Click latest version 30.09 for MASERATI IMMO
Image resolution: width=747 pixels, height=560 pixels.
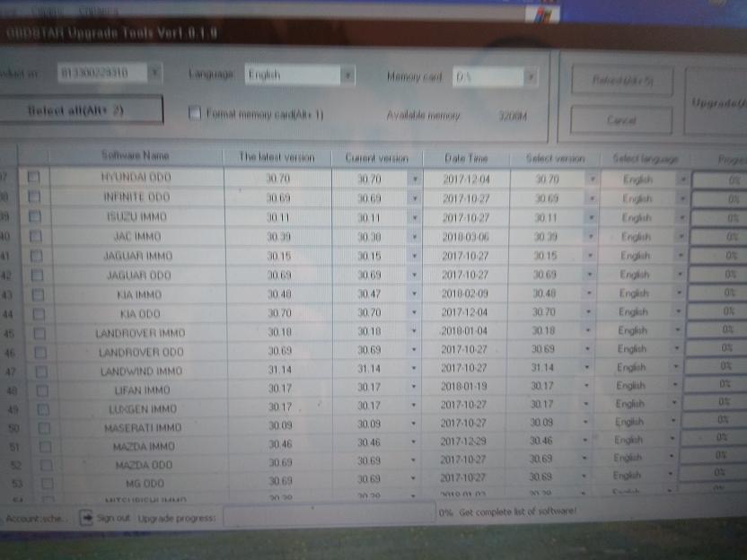(280, 425)
